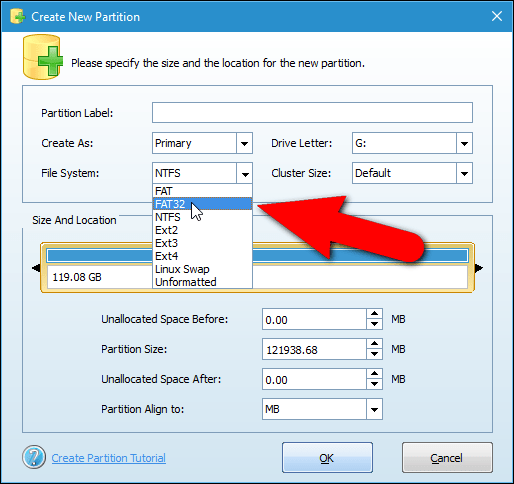Click the OK button
This screenshot has height=484, width=514.
(x=327, y=458)
